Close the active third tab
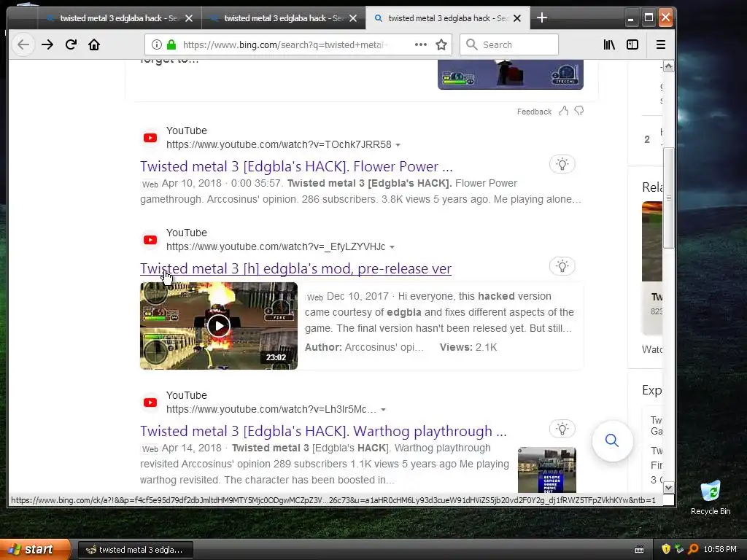This screenshot has height=560, width=747. [x=517, y=18]
